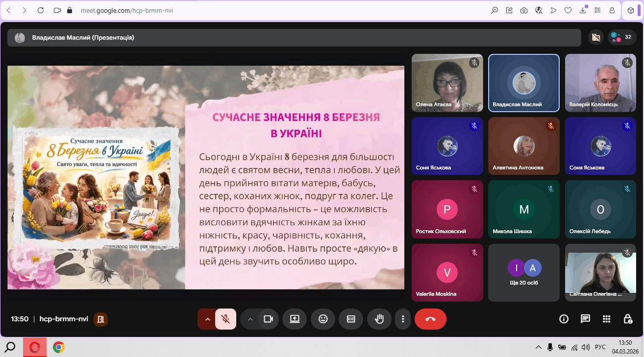Viewport: 644px width, 357px height.
Task: Open the host controls lock icon
Action: [628, 319]
